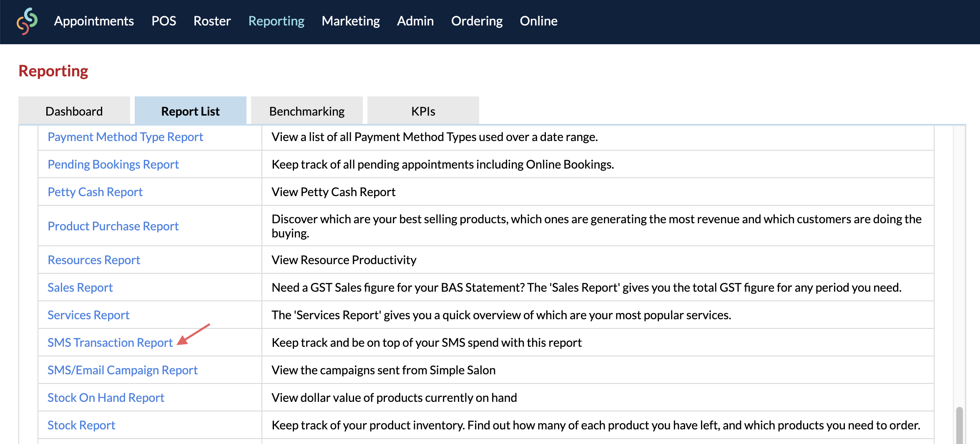The width and height of the screenshot is (980, 444).
Task: Open the Pending Bookings Report link
Action: point(113,164)
